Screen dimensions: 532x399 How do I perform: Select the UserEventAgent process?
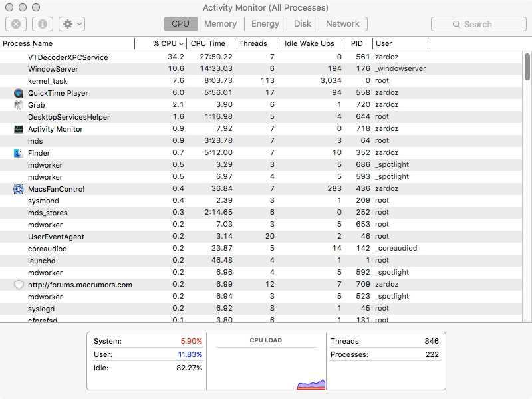coord(261,237)
